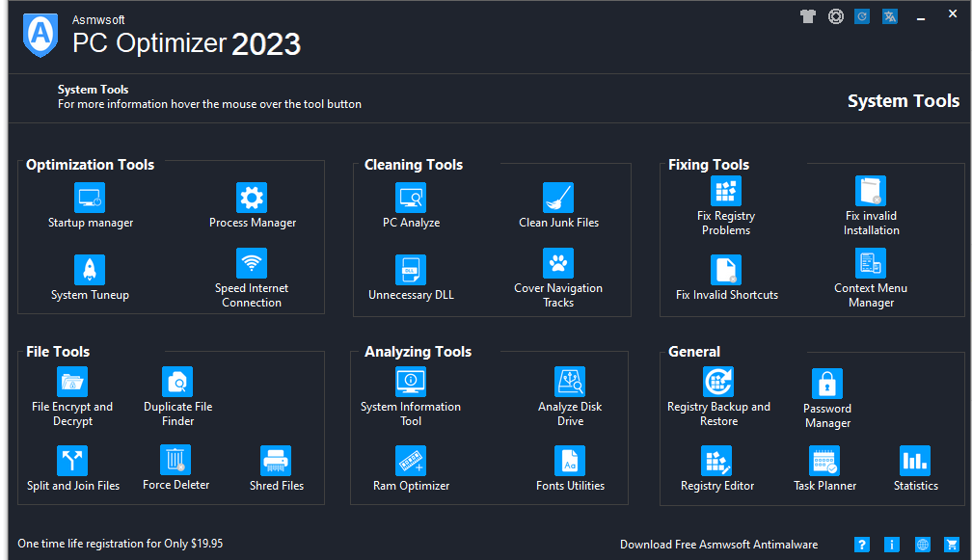Click One time life registration offer
The image size is (972, 560).
[x=121, y=544]
